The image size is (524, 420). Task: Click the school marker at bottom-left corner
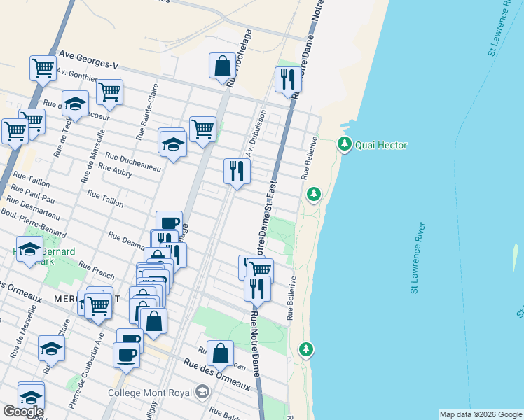(31, 398)
